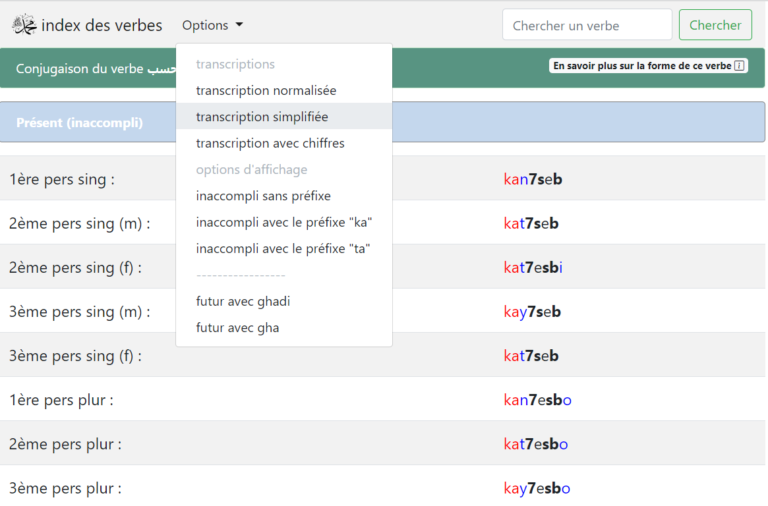The width and height of the screenshot is (768, 506).
Task: Select transcription normalisée option
Action: tap(266, 90)
